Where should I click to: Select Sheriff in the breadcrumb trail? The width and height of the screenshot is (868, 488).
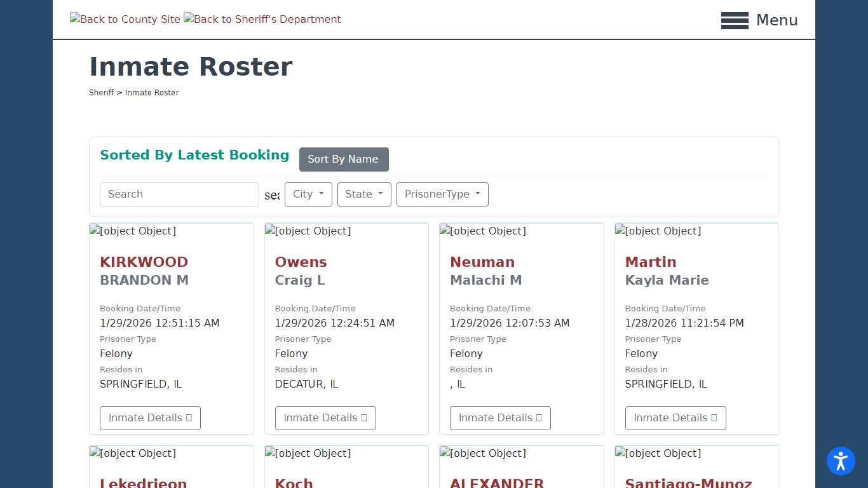(x=102, y=92)
